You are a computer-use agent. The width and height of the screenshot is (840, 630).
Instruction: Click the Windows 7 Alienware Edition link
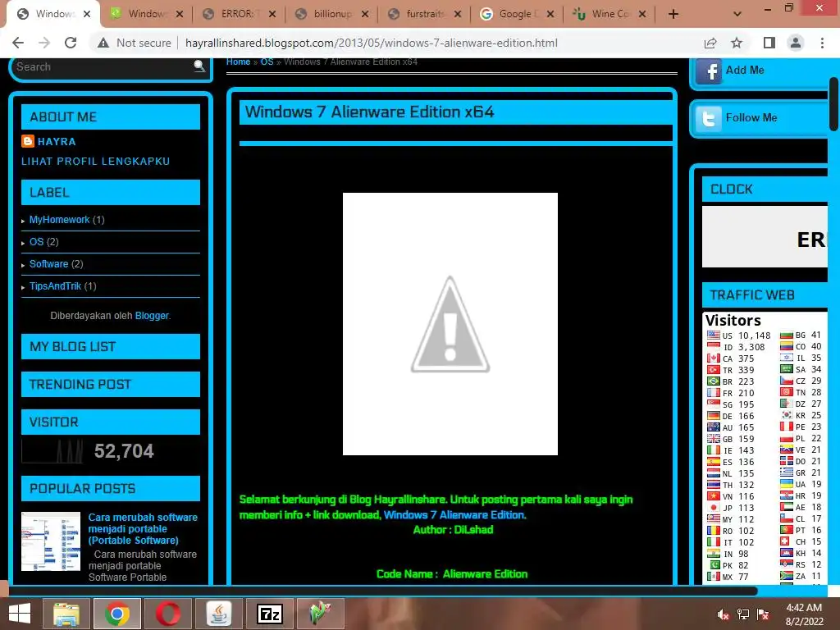click(454, 515)
